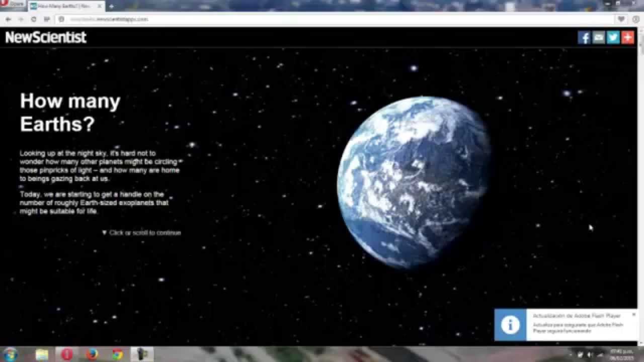This screenshot has width=644, height=362.
Task: Click the address bar URL field
Action: coord(302,19)
